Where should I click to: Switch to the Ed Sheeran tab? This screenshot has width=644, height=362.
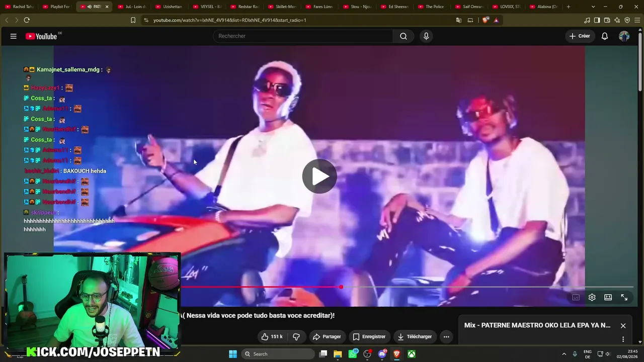[x=395, y=7]
